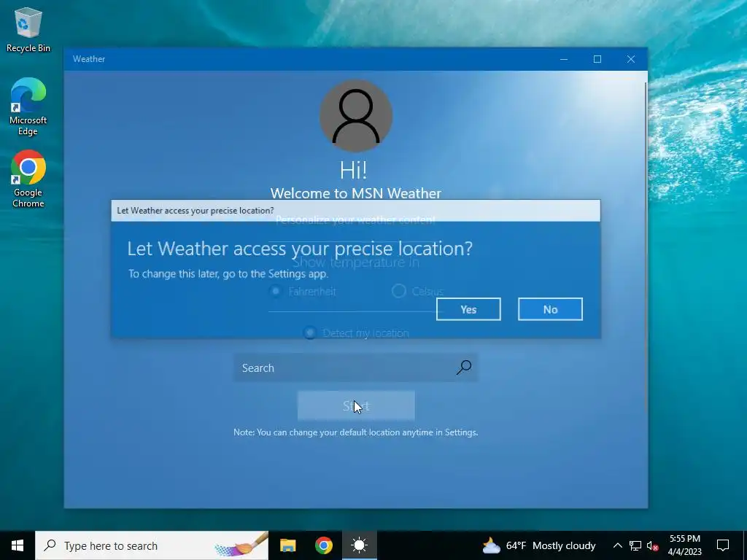Click the user profile avatar
Screen dimensions: 747x560
[356, 116]
